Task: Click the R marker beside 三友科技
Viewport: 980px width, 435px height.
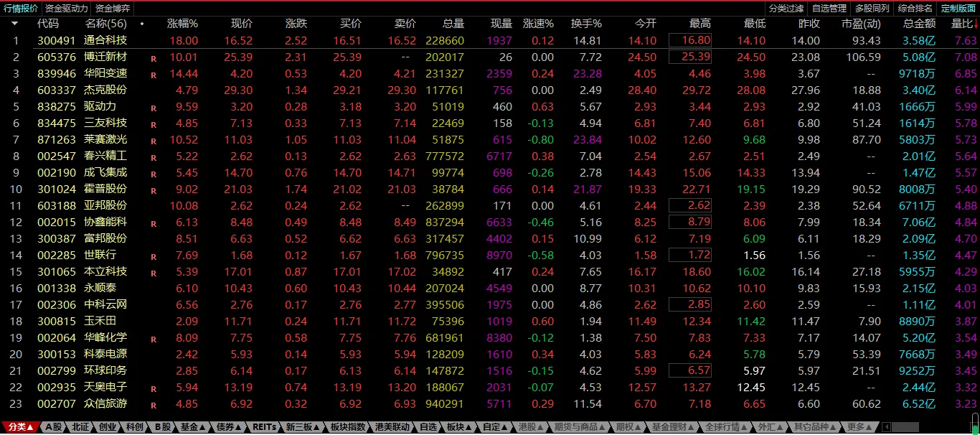Action: (x=154, y=124)
